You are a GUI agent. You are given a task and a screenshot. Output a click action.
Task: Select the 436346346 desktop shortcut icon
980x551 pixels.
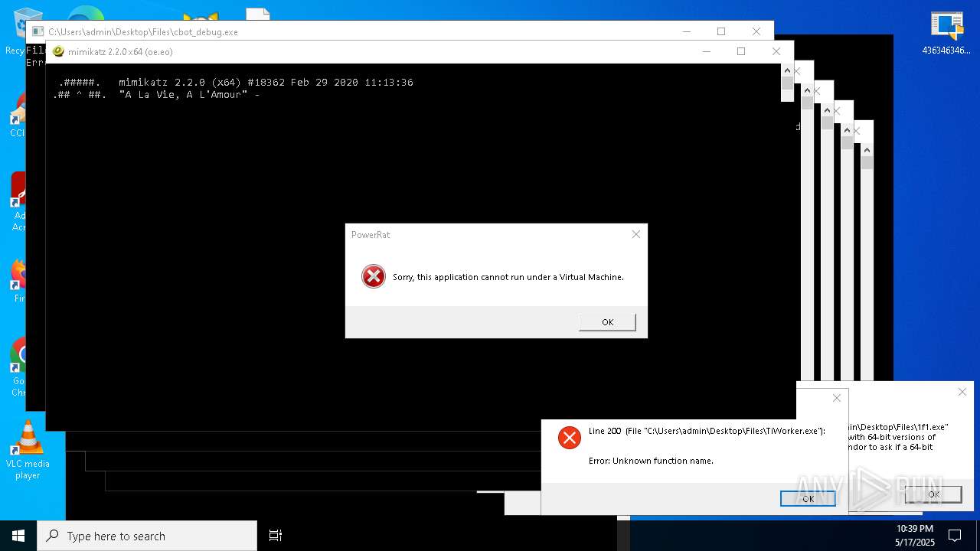point(946,34)
